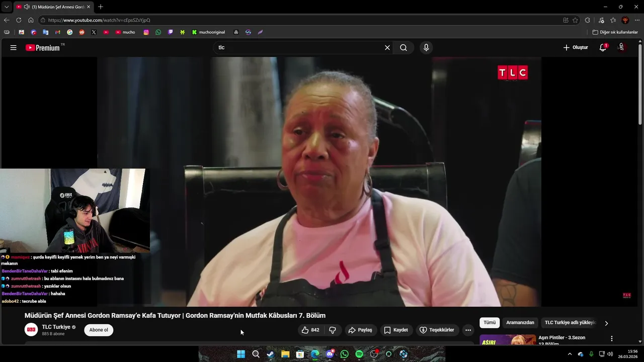Open Steam from the taskbar
644x362 pixels.
[x=271, y=354]
